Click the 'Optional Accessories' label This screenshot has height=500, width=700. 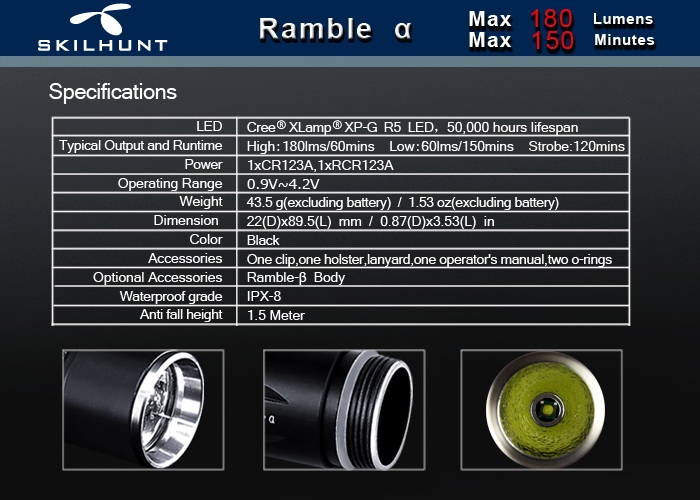[158, 277]
